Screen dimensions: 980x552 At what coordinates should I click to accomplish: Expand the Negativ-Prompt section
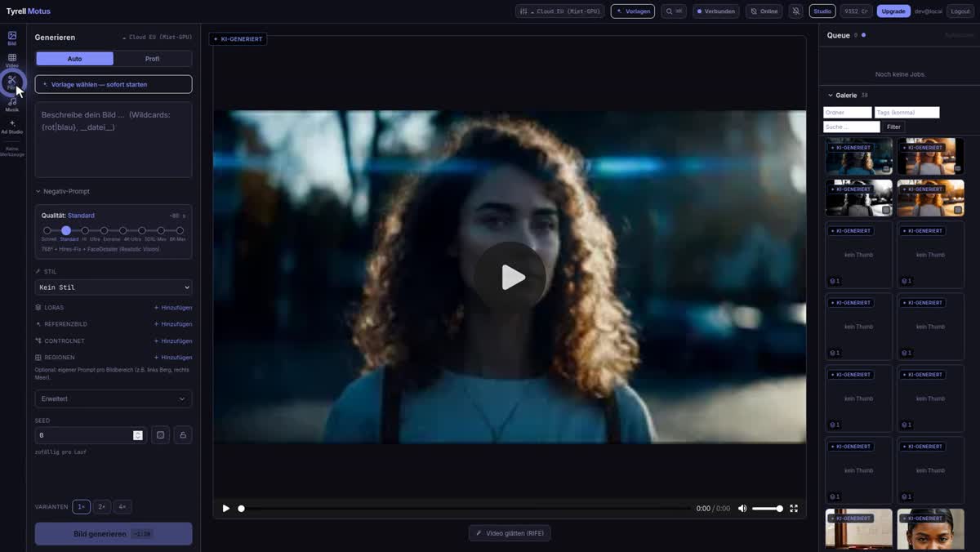63,192
